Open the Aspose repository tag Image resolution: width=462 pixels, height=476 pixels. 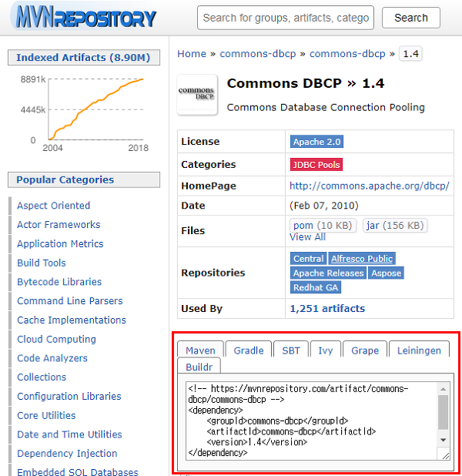pos(386,273)
